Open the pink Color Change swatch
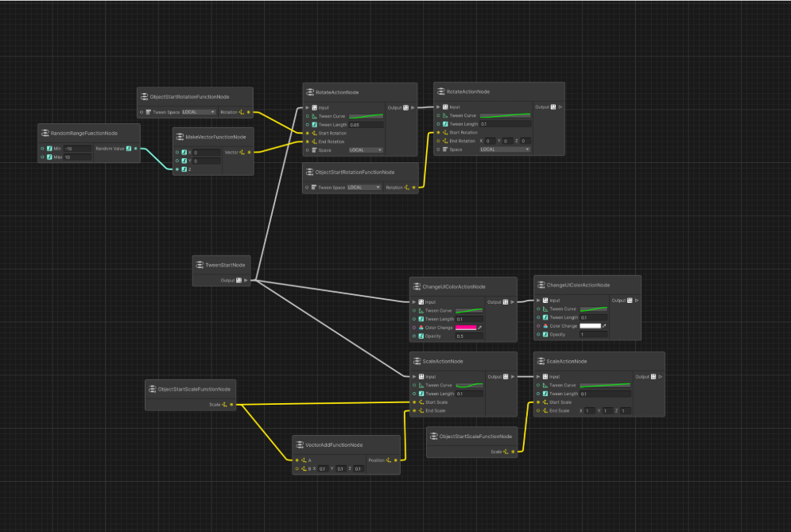 tap(466, 328)
